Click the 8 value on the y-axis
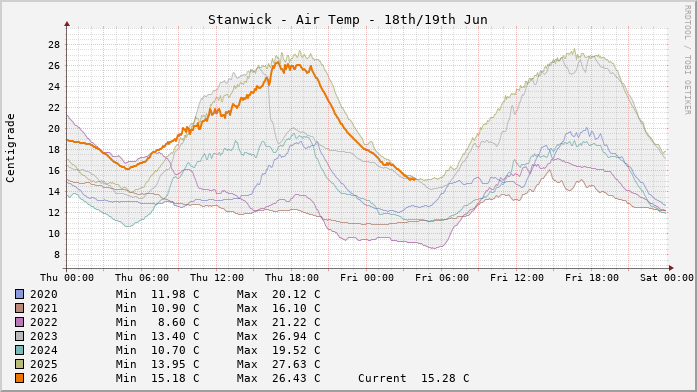697x392 pixels. [x=57, y=255]
